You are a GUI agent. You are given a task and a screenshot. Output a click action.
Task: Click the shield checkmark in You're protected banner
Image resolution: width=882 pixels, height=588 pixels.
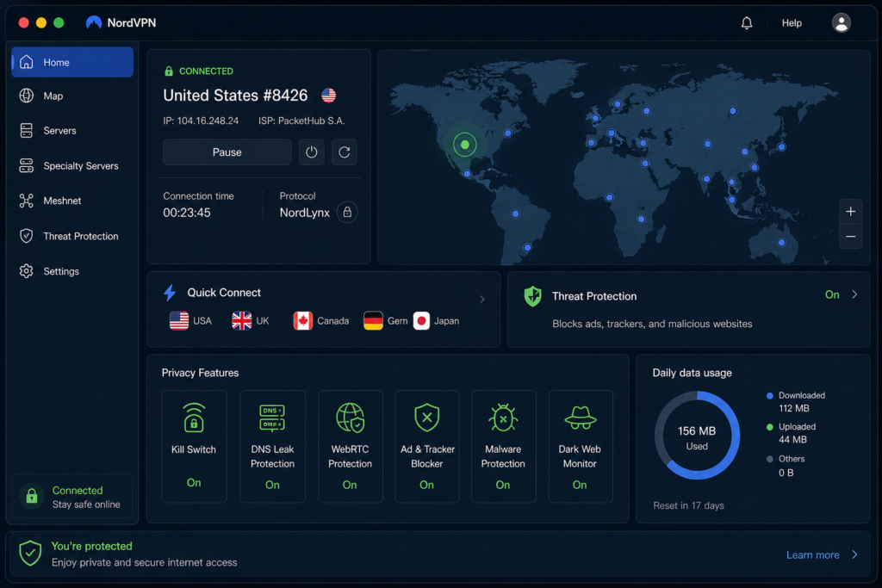[x=30, y=554]
